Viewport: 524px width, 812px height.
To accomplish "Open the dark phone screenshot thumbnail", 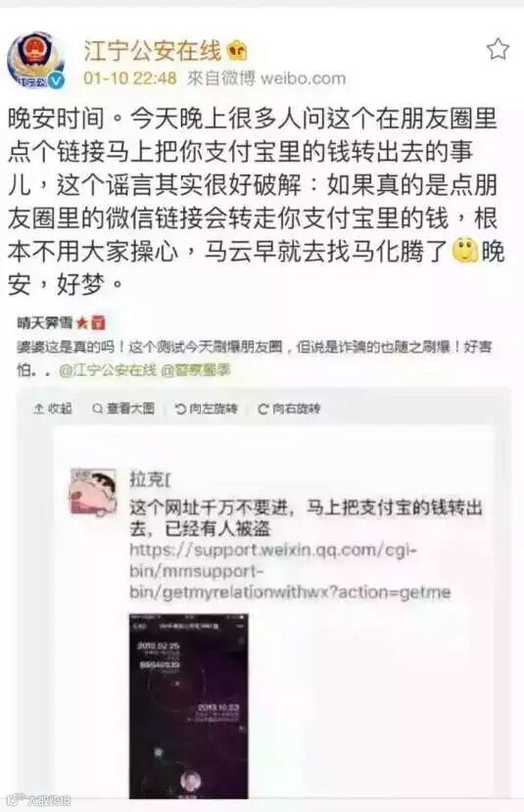I will [x=188, y=706].
